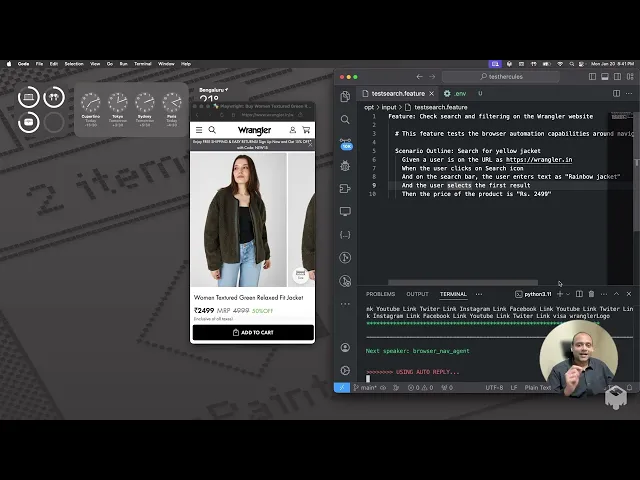Click 'input' in the editor breadcrumb
This screenshot has height=480, width=640.
point(389,107)
